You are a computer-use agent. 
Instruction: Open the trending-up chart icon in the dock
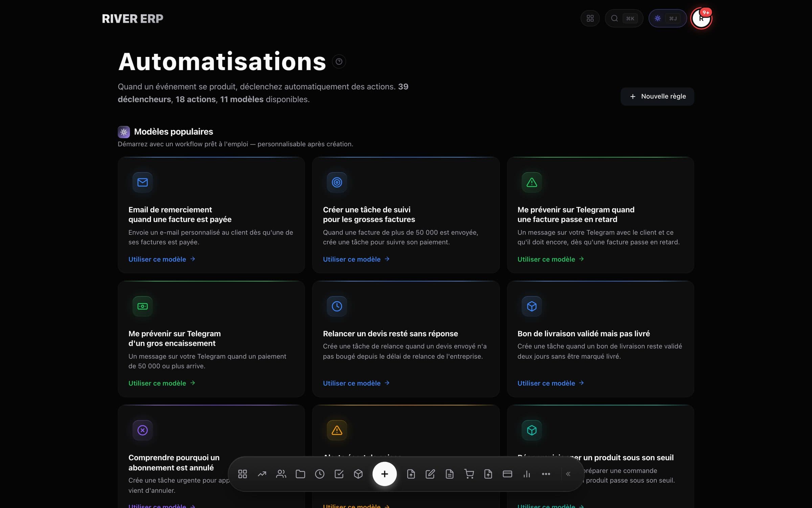pyautogui.click(x=262, y=474)
